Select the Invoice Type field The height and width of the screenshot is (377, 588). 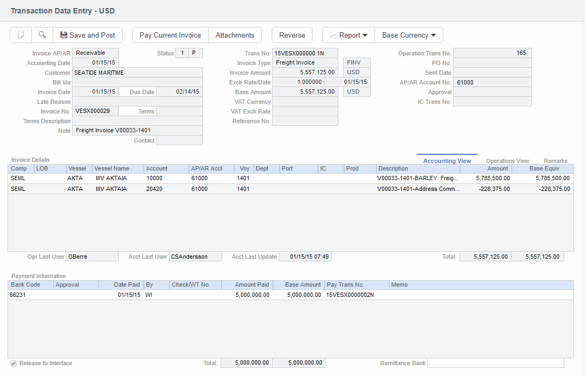point(305,63)
